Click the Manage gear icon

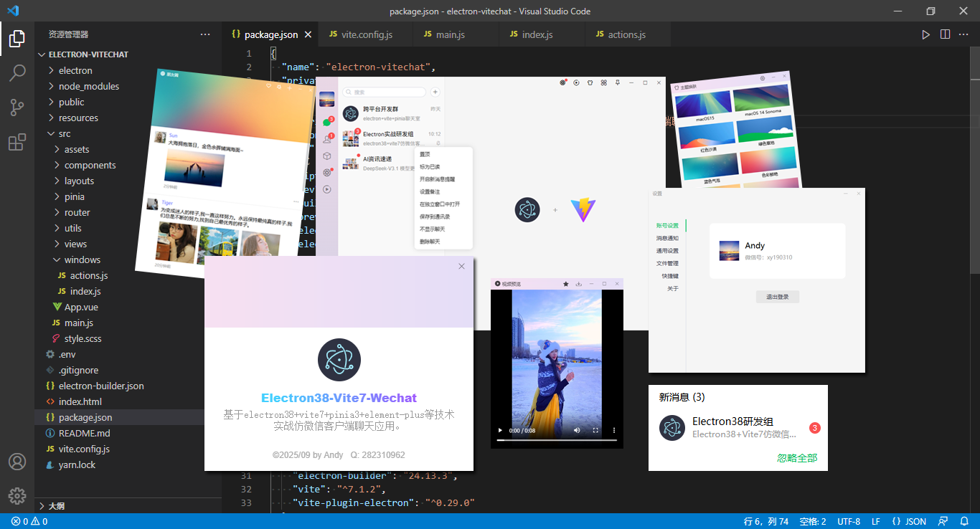click(17, 495)
